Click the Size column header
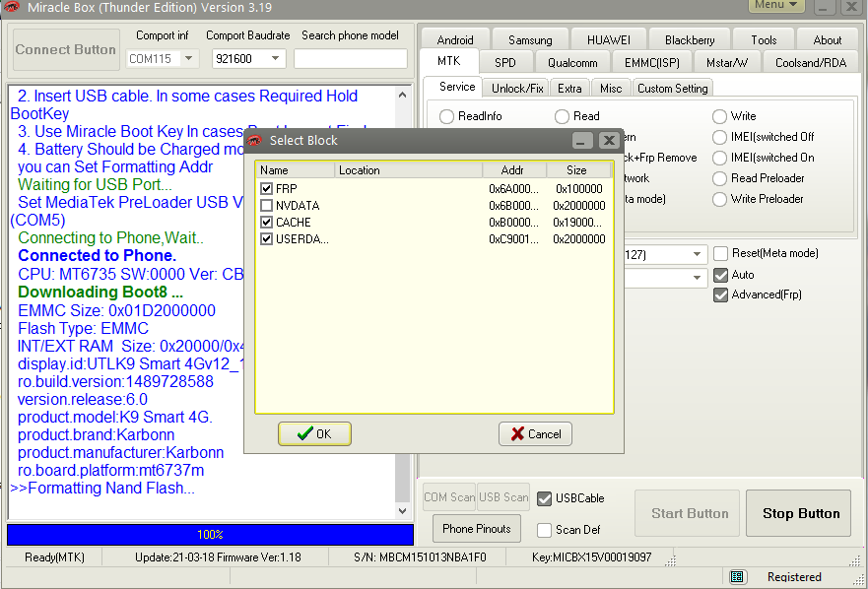This screenshot has width=868, height=589. (576, 170)
